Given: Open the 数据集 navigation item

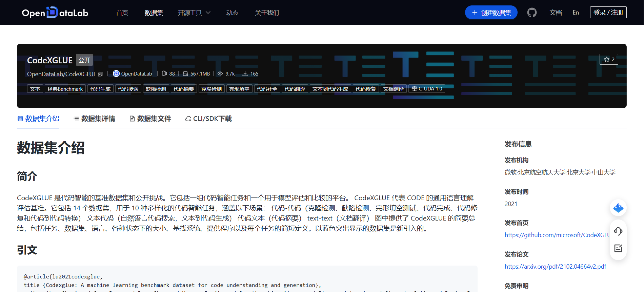Looking at the screenshot, I should [154, 13].
